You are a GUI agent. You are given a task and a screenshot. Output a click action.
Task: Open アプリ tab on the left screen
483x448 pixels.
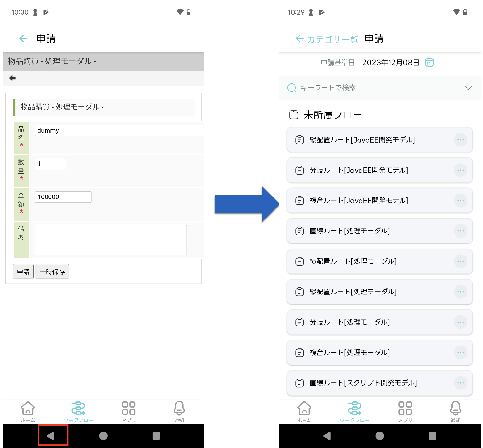click(x=129, y=412)
